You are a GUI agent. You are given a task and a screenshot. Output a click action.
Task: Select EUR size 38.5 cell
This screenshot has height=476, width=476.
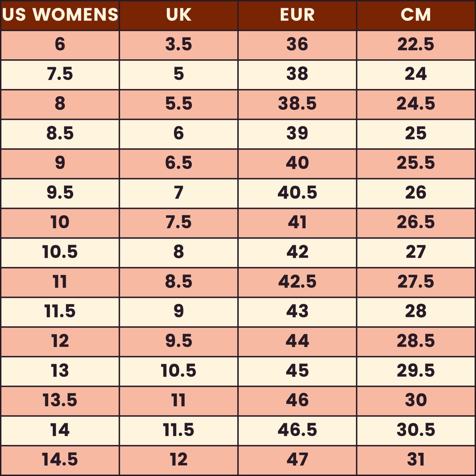point(297,104)
